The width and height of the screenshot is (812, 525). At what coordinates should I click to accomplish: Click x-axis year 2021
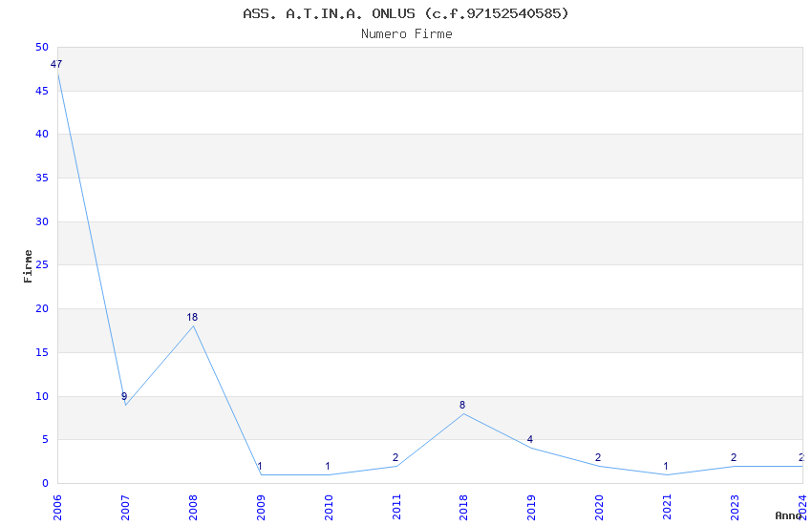tap(667, 507)
